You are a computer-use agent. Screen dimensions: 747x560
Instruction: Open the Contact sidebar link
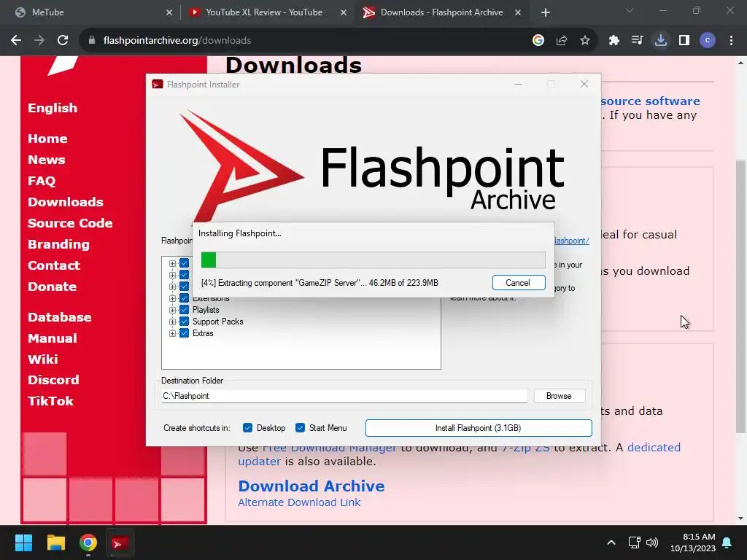pyautogui.click(x=54, y=265)
